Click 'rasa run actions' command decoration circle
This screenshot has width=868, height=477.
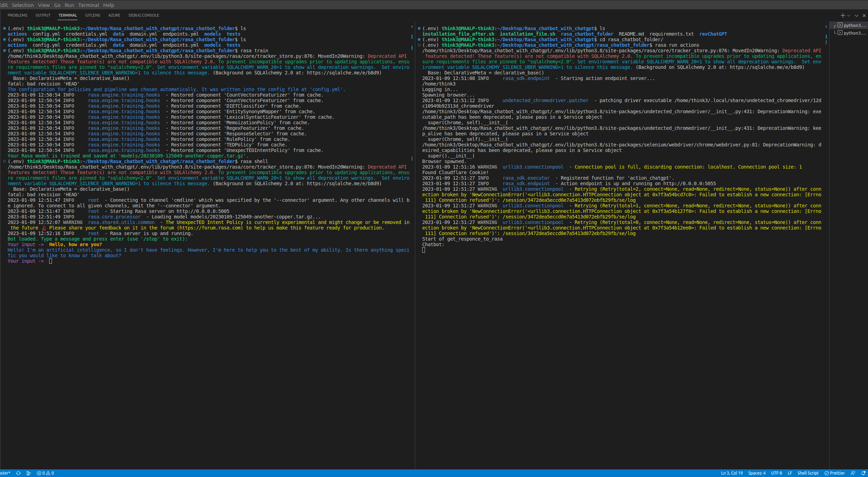click(419, 45)
